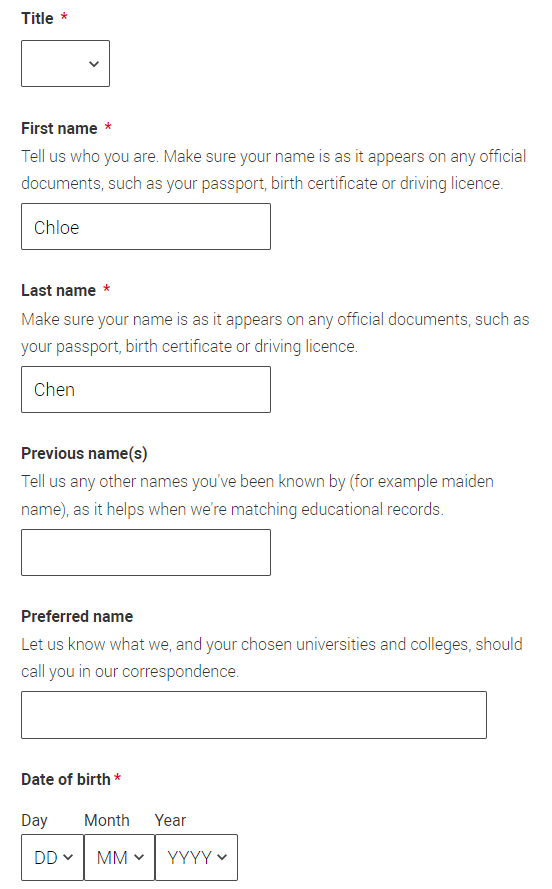The image size is (552, 889).
Task: Click the Day label above DD
Action: point(35,820)
